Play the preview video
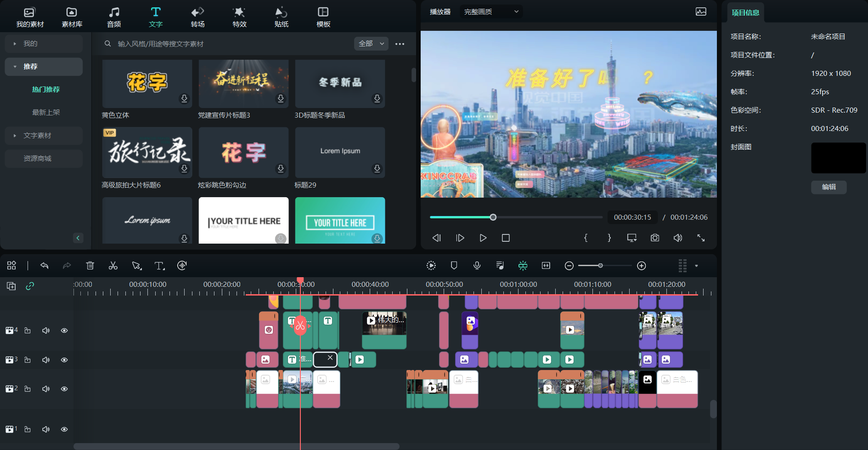 (x=483, y=238)
